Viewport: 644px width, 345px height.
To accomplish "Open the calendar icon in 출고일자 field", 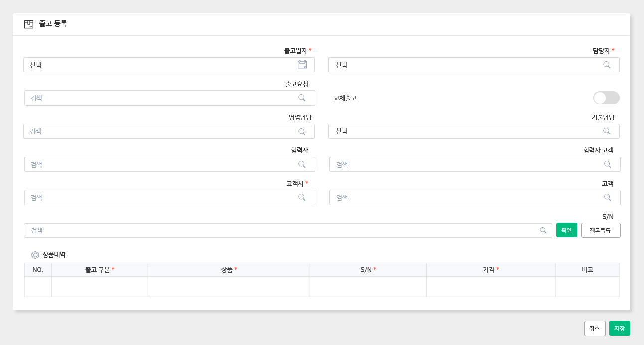I will (302, 64).
